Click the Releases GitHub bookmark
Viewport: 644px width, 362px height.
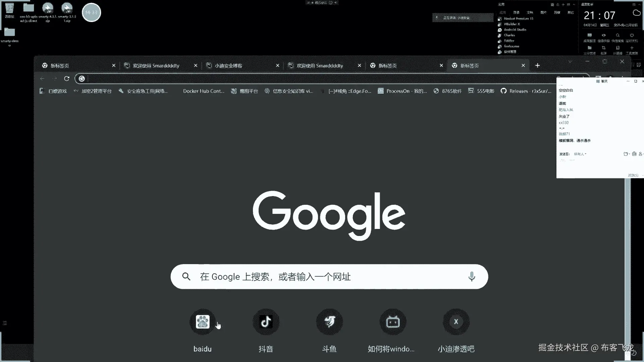pyautogui.click(x=526, y=91)
